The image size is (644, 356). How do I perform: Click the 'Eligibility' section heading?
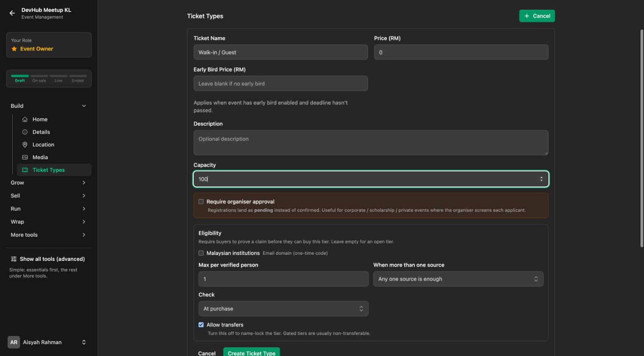coord(210,233)
